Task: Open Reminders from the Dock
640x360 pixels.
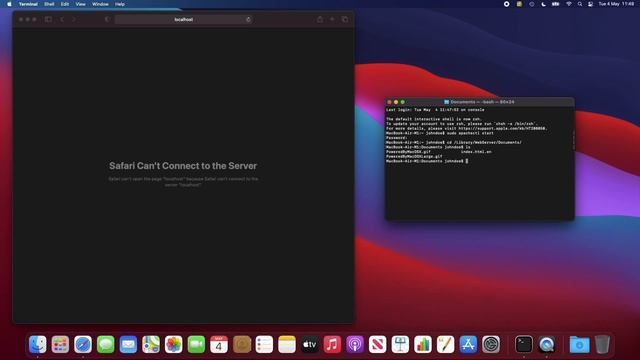Action: (264, 344)
